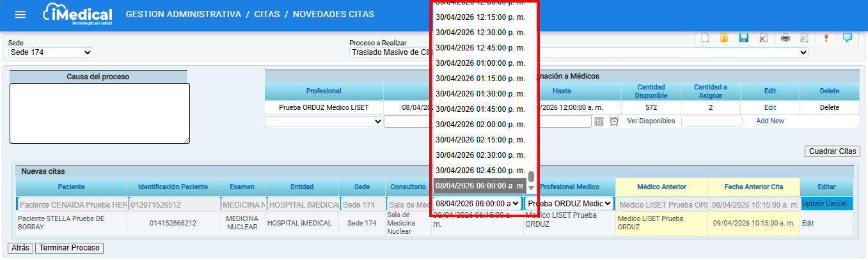Click inside the Causa del proceso text area
The width and height of the screenshot is (868, 260).
click(x=99, y=113)
